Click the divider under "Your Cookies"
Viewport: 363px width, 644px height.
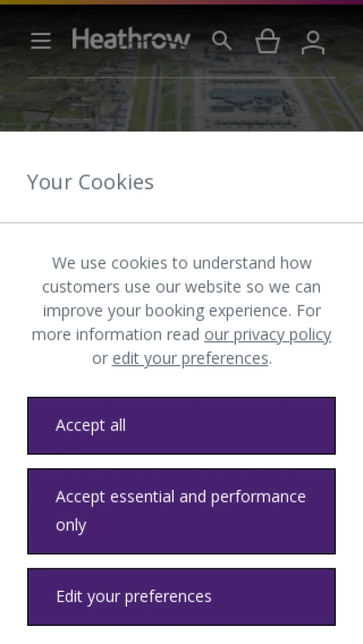pos(181,223)
